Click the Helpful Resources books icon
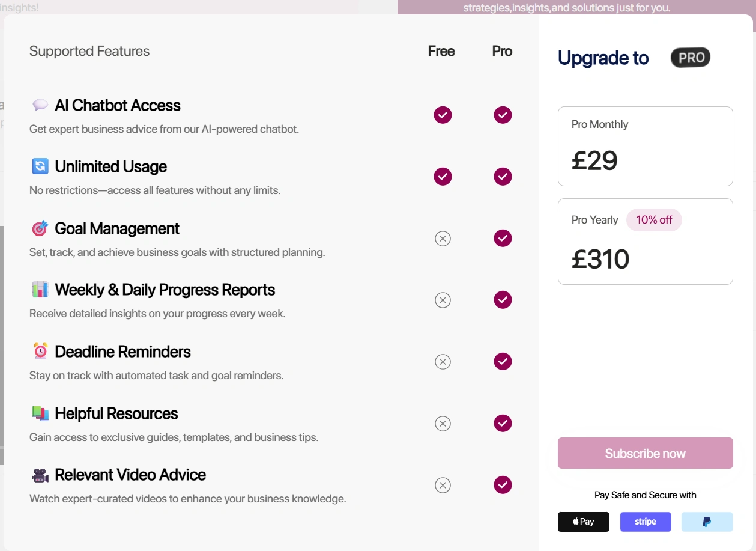The width and height of the screenshot is (756, 551). 40,413
